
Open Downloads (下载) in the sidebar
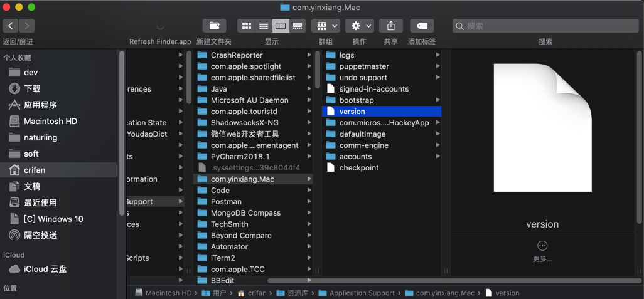coord(58,88)
